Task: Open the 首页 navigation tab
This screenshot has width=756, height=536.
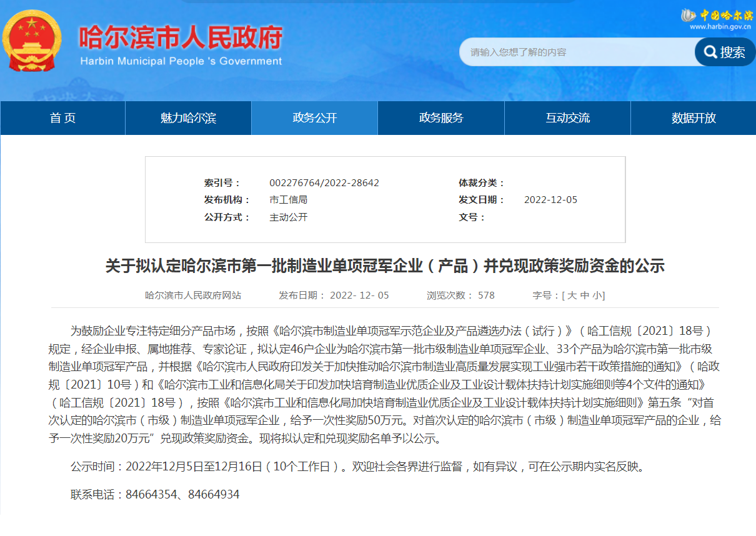Action: pyautogui.click(x=62, y=118)
